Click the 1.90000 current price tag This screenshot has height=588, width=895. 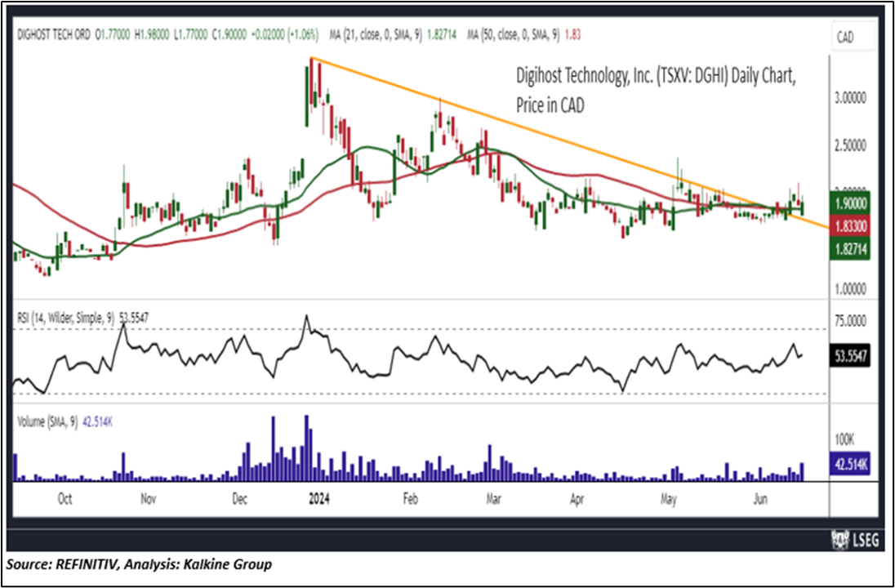850,204
